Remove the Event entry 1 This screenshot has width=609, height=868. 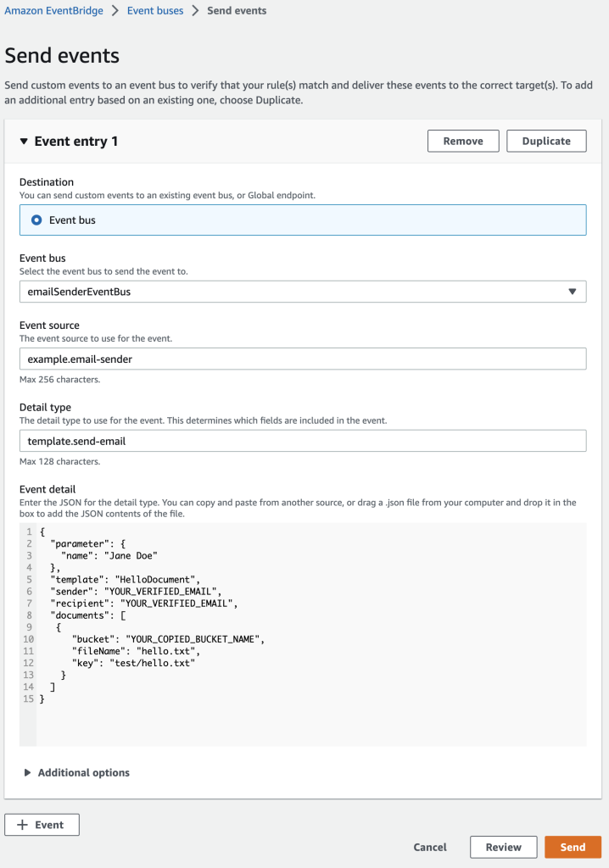(x=463, y=141)
